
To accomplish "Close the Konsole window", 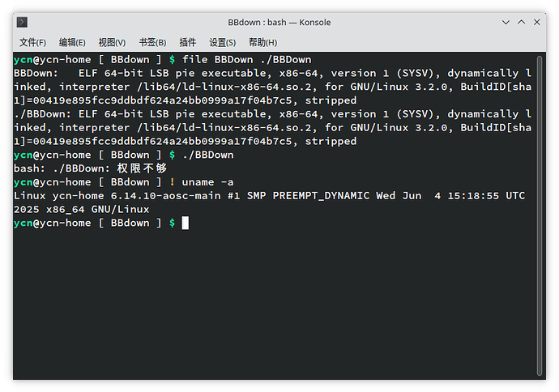I will click(x=537, y=22).
